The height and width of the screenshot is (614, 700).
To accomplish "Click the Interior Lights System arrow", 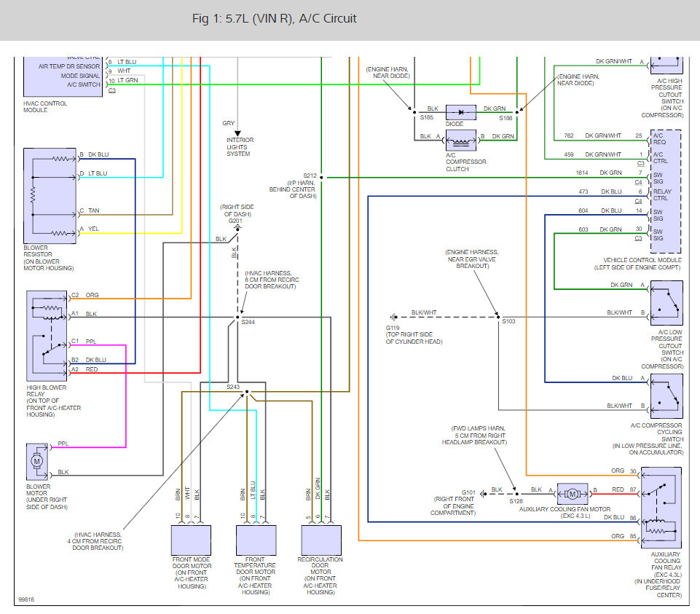I will 237,133.
